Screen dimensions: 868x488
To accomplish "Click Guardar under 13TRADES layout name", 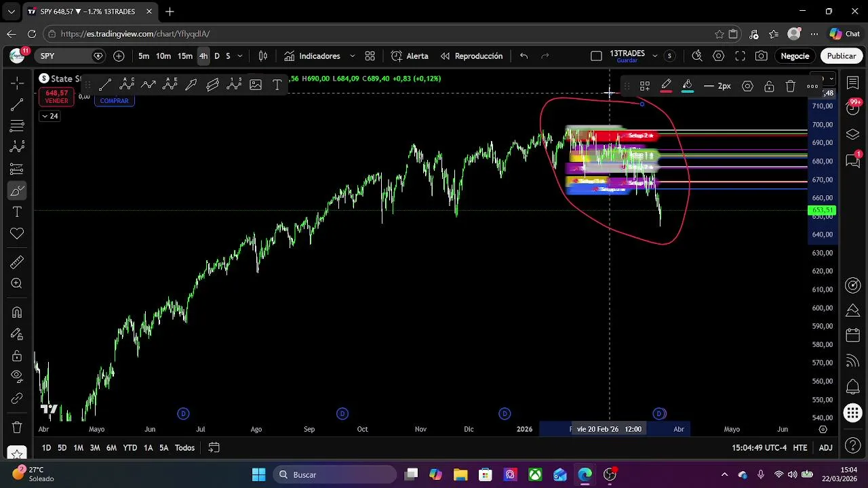I will (627, 61).
